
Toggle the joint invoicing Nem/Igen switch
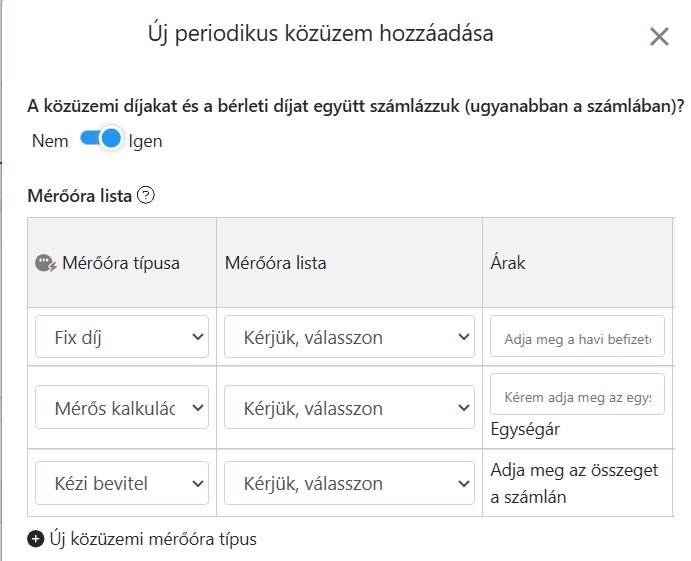click(101, 140)
